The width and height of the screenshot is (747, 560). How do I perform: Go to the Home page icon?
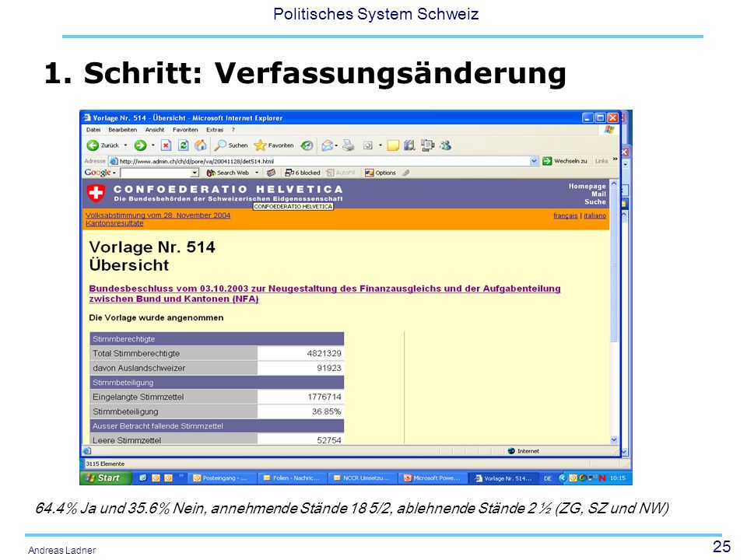point(201,145)
